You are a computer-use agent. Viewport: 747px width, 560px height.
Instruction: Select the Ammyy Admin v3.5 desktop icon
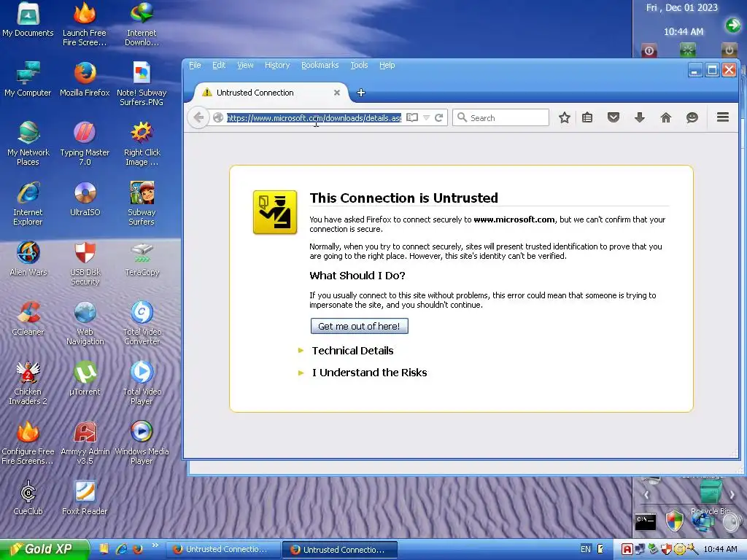(x=85, y=443)
